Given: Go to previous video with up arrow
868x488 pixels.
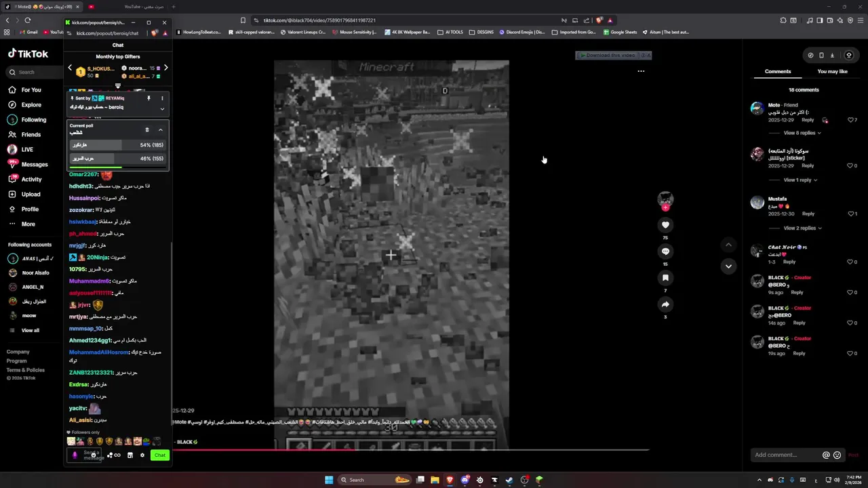Looking at the screenshot, I should (x=728, y=245).
